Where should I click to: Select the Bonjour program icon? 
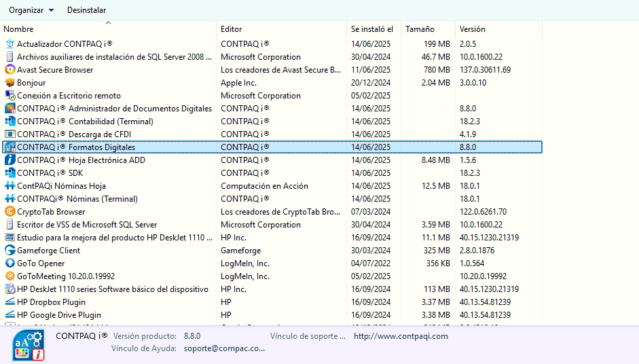(10, 83)
